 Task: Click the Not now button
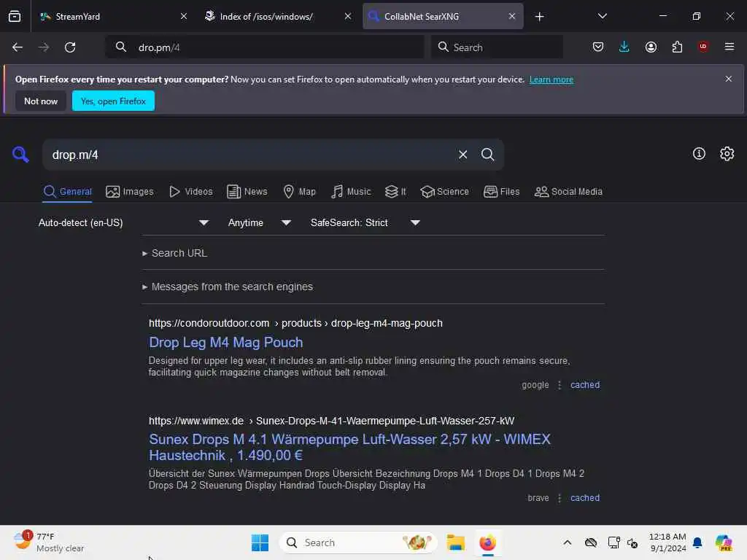click(41, 101)
